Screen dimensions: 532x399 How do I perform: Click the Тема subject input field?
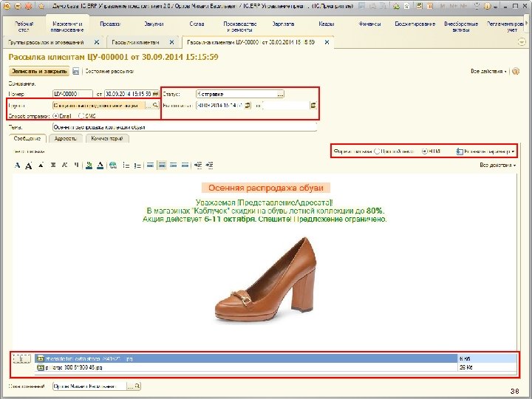coord(185,127)
